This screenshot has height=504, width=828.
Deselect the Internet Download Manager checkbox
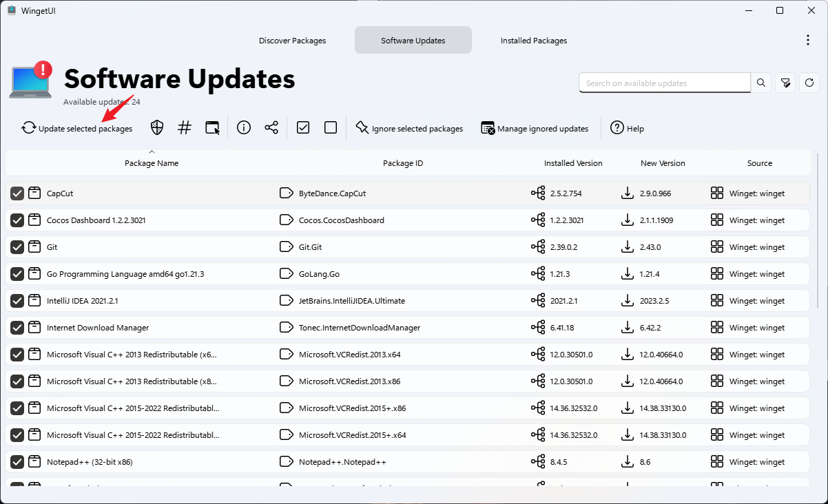[17, 328]
